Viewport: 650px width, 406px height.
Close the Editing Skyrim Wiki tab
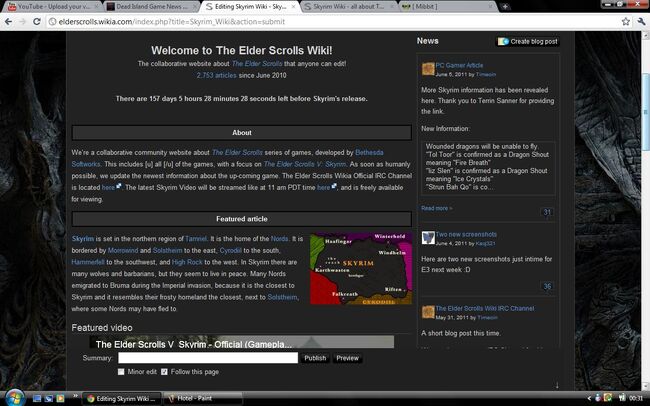tap(293, 7)
